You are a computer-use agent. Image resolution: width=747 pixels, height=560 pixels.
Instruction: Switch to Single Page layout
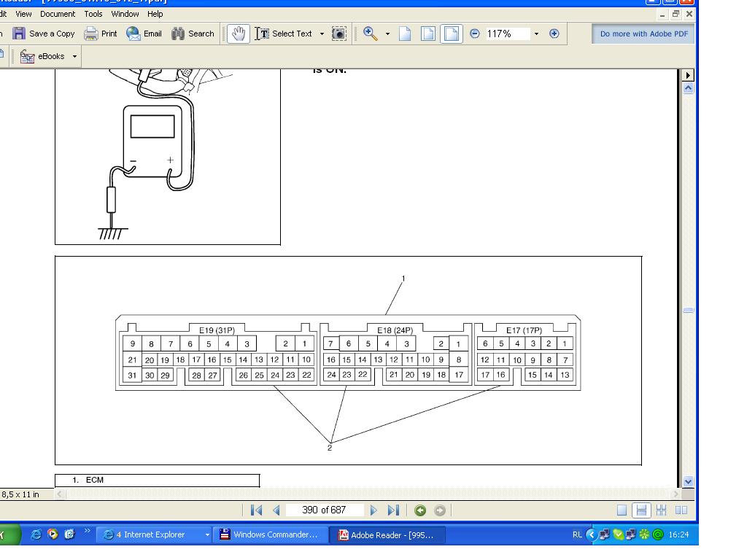[622, 510]
